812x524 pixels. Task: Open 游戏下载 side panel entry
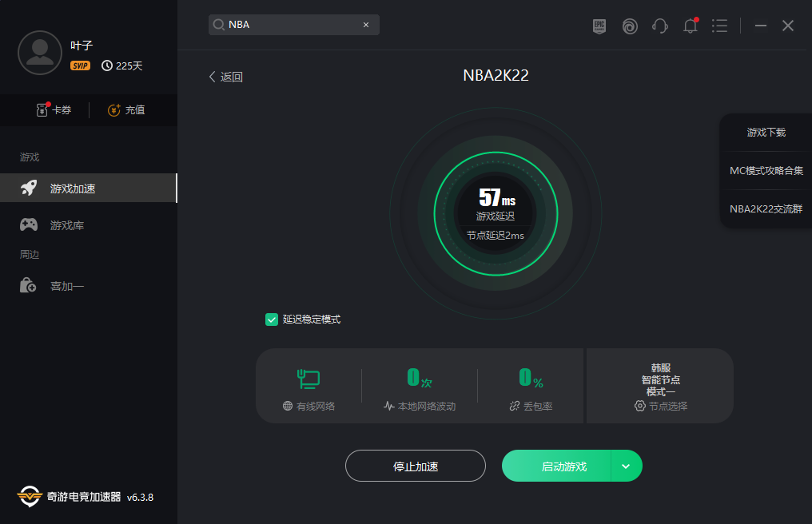click(x=766, y=133)
